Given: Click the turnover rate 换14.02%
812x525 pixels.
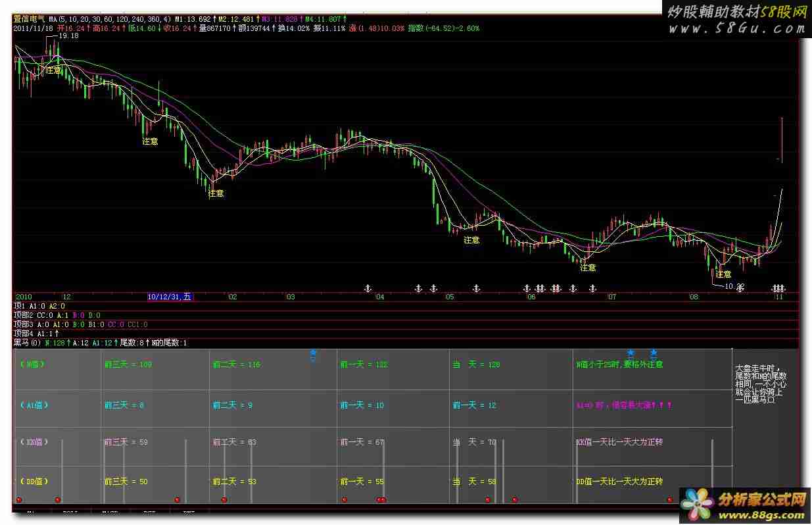Looking at the screenshot, I should point(294,28).
